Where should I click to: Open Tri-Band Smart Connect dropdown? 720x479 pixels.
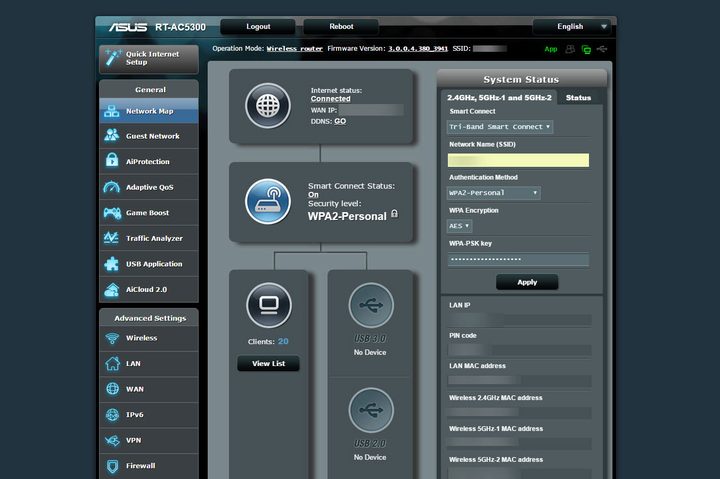click(500, 127)
